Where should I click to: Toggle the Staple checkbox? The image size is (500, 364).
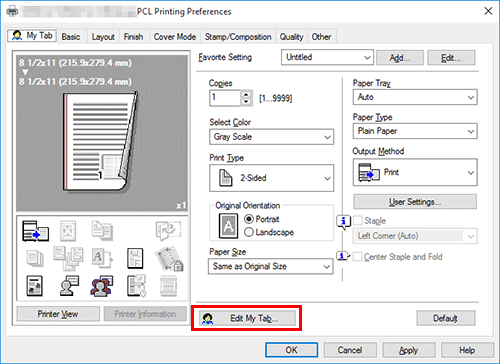358,220
